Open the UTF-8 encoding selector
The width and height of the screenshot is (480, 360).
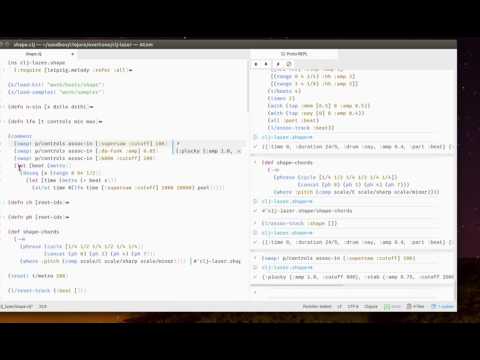353,306
